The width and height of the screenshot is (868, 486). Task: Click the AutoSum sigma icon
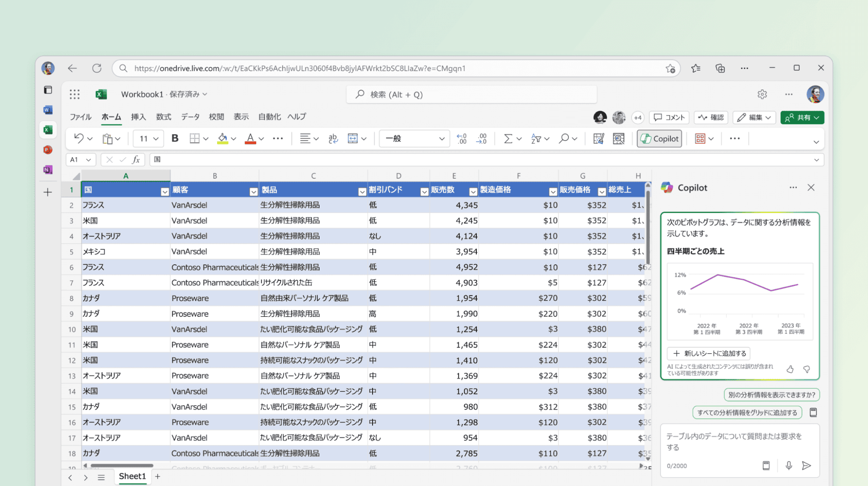[508, 138]
